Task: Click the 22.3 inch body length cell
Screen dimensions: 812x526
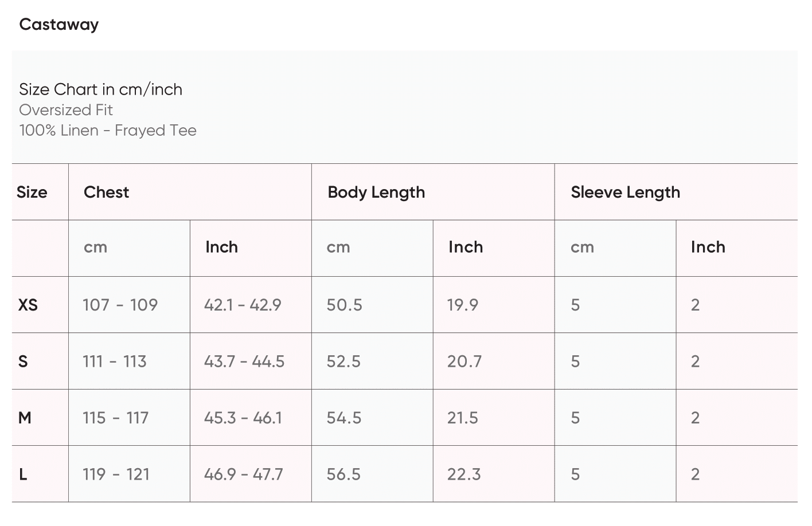Action: [464, 474]
